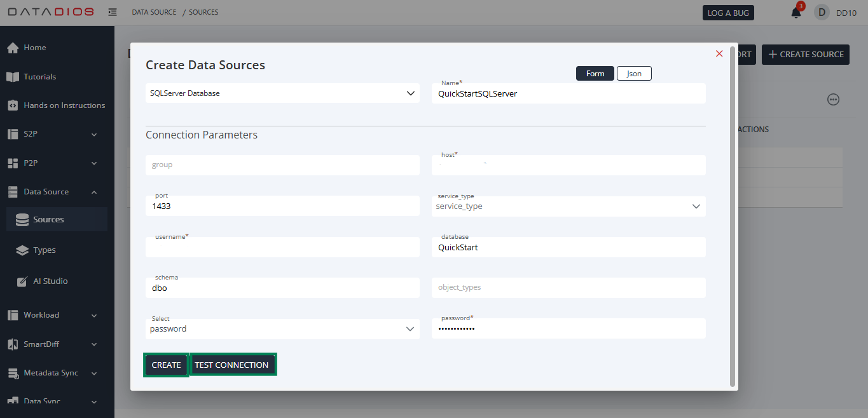
Task: Click the notification bell icon
Action: (796, 13)
